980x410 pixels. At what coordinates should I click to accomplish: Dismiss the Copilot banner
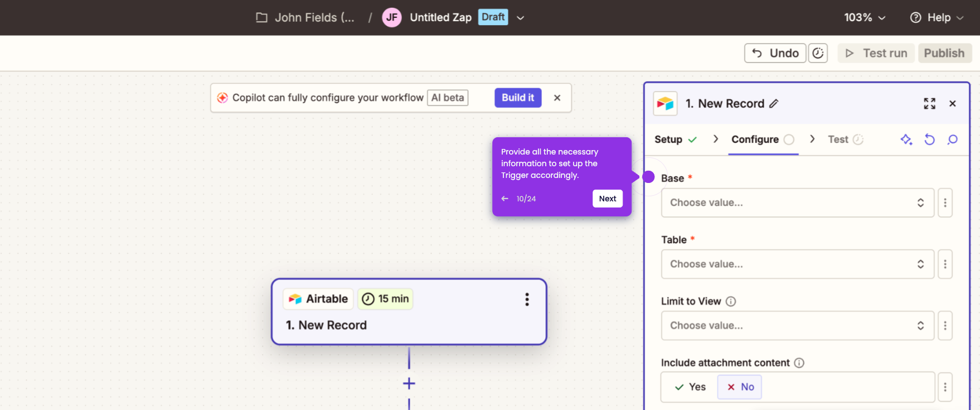557,98
